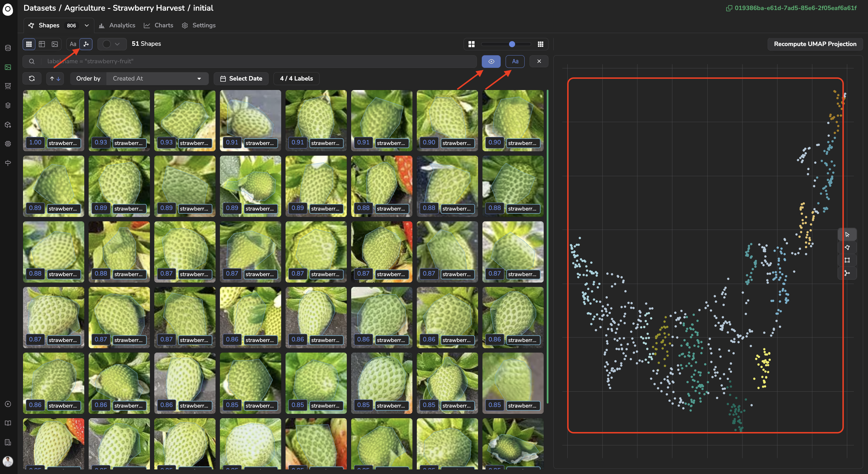This screenshot has width=868, height=474.
Task: Toggle the eye visibility button
Action: (491, 61)
